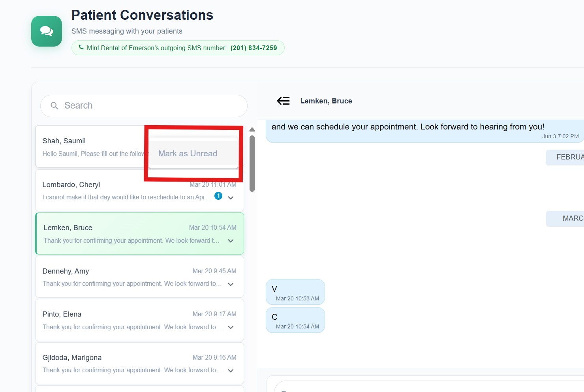The image size is (584, 392).
Task: Click the conversation list scrollbar thumb
Action: [252, 164]
